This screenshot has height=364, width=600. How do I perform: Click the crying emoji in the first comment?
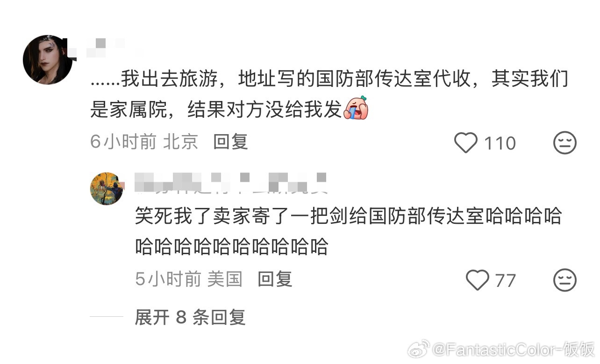tap(357, 108)
